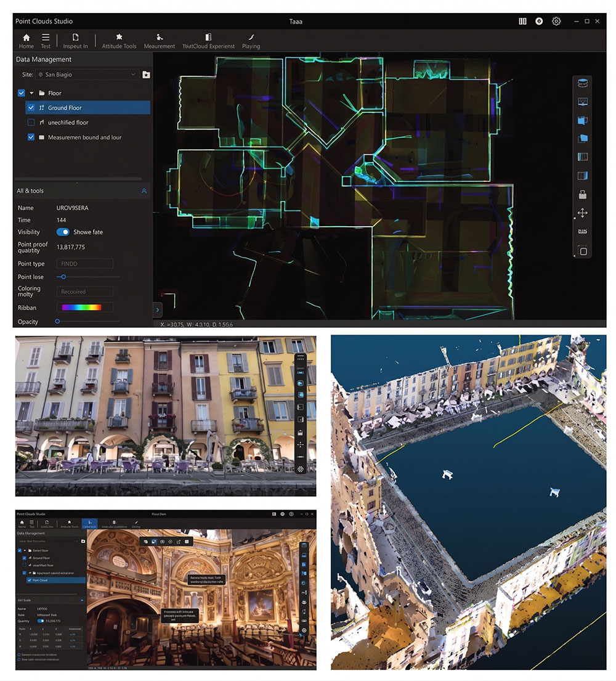Click the cylinder database icon in viewport toolbar
Image resolution: width=616 pixels, height=681 pixels.
pos(582,83)
